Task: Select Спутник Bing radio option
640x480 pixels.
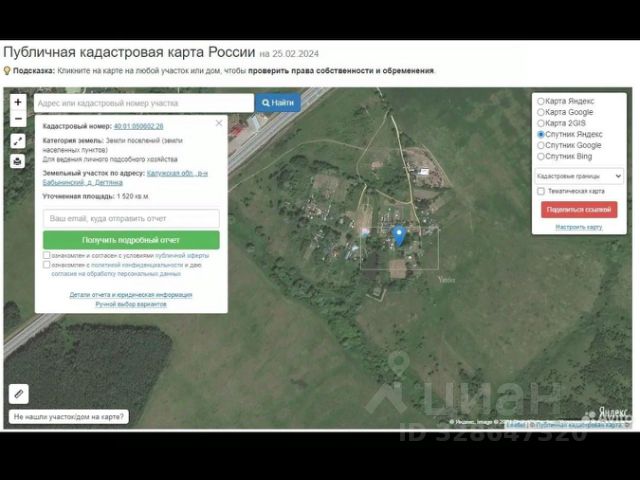Action: pyautogui.click(x=541, y=156)
